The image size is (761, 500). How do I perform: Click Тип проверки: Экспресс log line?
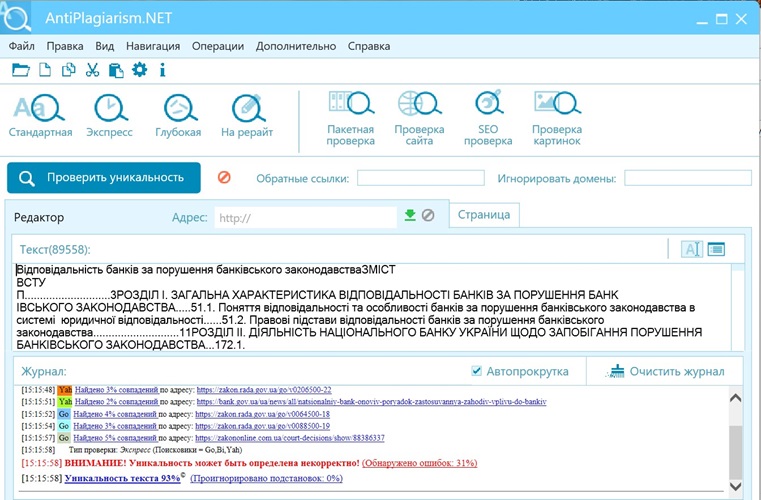[x=155, y=450]
